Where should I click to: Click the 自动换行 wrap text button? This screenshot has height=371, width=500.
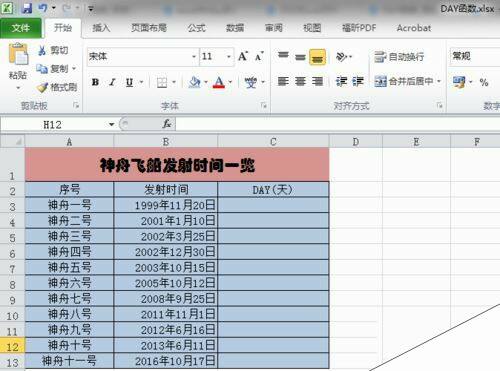tap(399, 57)
